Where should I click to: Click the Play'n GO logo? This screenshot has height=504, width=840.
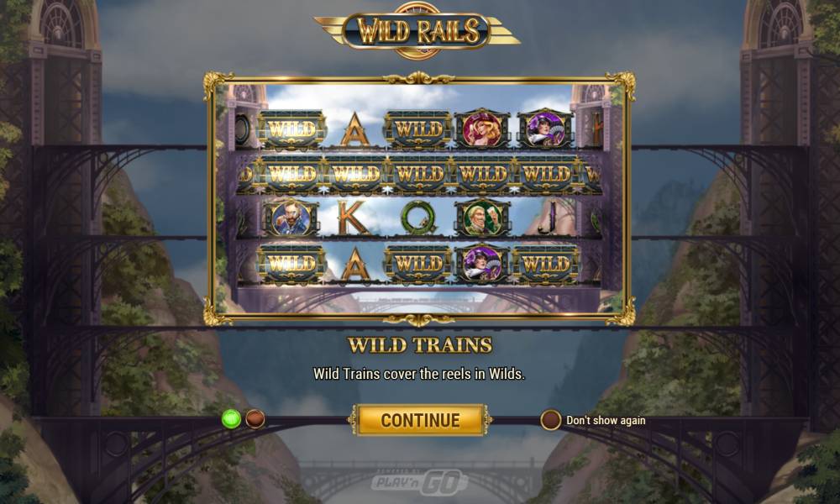point(418,481)
